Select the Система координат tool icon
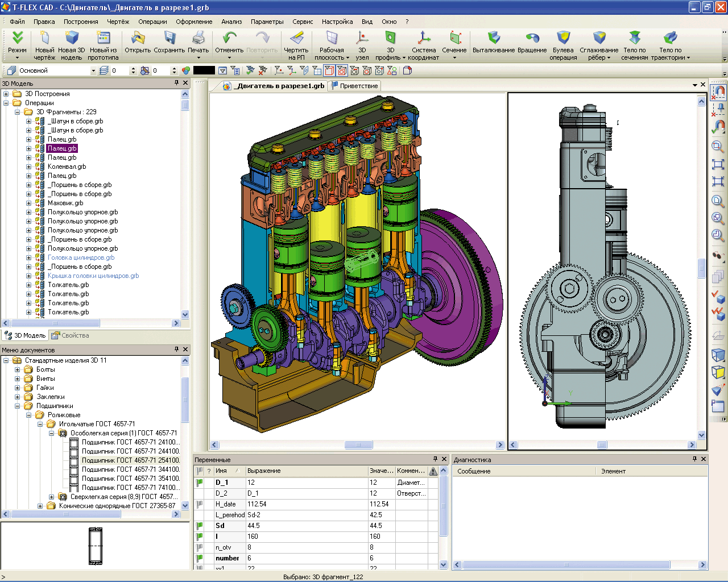This screenshot has height=582, width=728. (x=424, y=38)
